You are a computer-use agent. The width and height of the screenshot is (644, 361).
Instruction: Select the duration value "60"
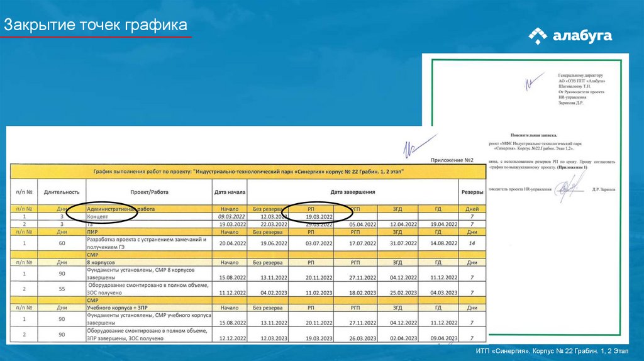point(62,243)
